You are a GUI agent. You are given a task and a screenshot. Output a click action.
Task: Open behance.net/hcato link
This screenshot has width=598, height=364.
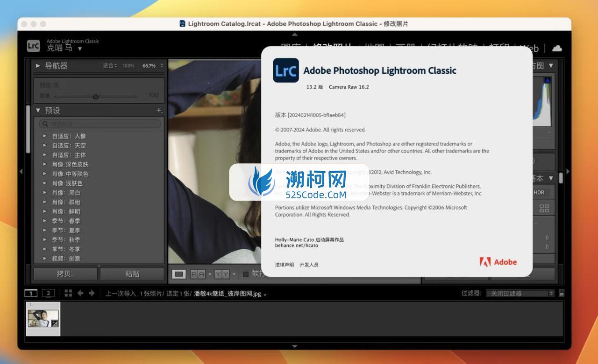click(296, 245)
